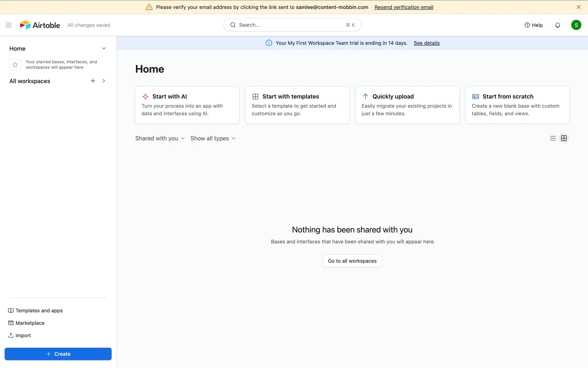Expand All workspaces with the chevron
The width and height of the screenshot is (588, 368).
pos(104,81)
